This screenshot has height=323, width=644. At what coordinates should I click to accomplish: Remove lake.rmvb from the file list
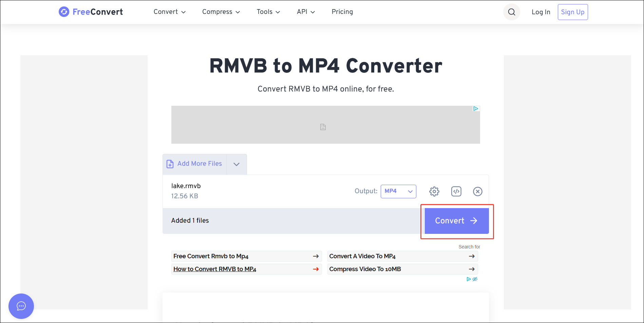click(x=477, y=191)
